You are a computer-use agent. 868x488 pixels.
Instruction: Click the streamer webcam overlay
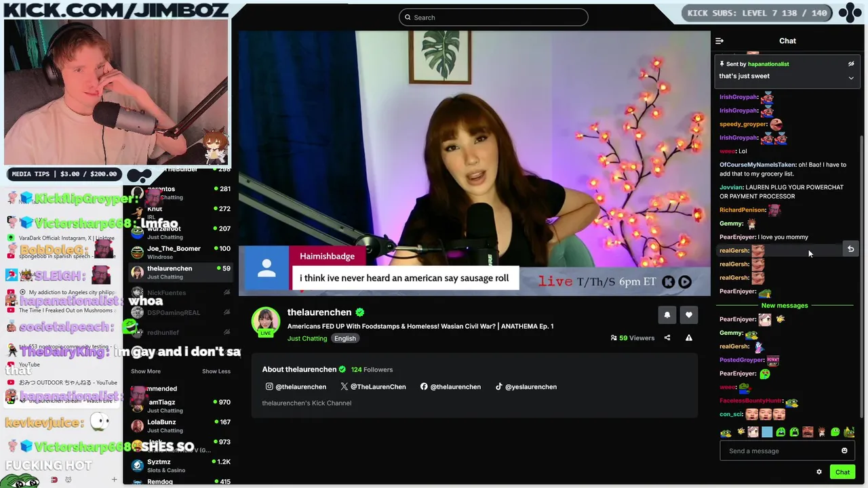point(116,91)
